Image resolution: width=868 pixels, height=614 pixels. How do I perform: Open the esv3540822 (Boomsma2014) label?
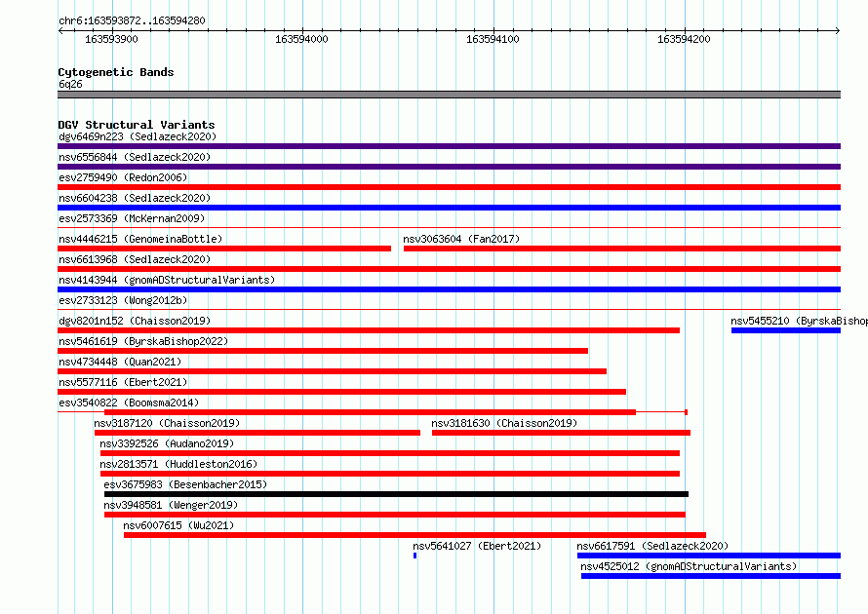pyautogui.click(x=129, y=403)
